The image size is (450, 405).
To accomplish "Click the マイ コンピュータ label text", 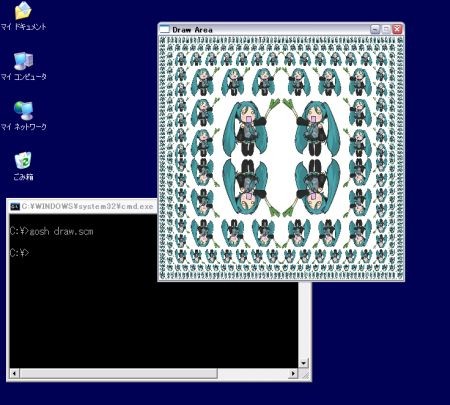I will pyautogui.click(x=23, y=77).
